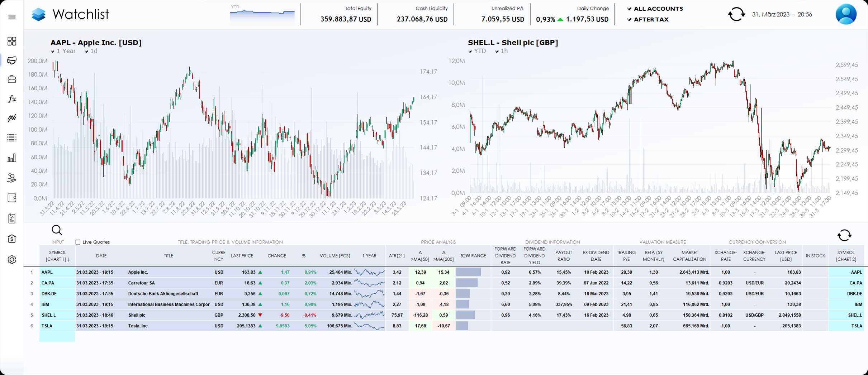This screenshot has height=375, width=868.
Task: Open the hand-with-coins dividends sidebar icon
Action: click(12, 178)
